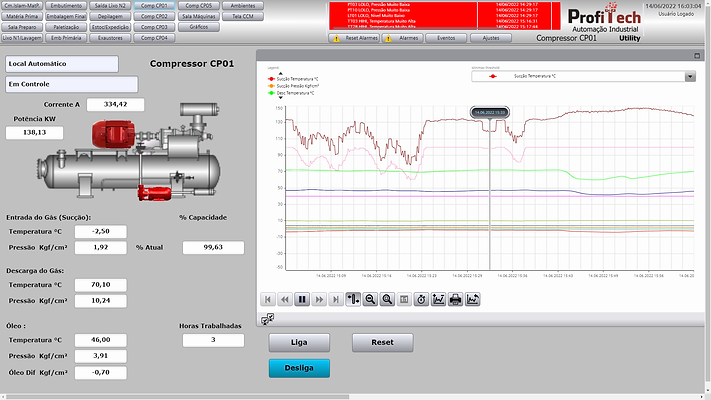Open the stopwatch time range tool
Image resolution: width=711 pixels, height=400 pixels.
pyautogui.click(x=421, y=299)
